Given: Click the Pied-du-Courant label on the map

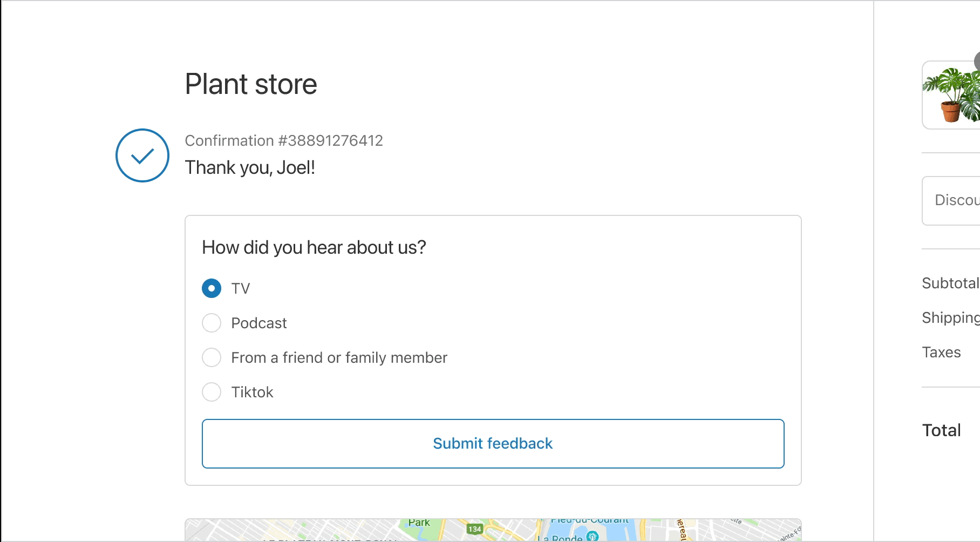Looking at the screenshot, I should [589, 520].
